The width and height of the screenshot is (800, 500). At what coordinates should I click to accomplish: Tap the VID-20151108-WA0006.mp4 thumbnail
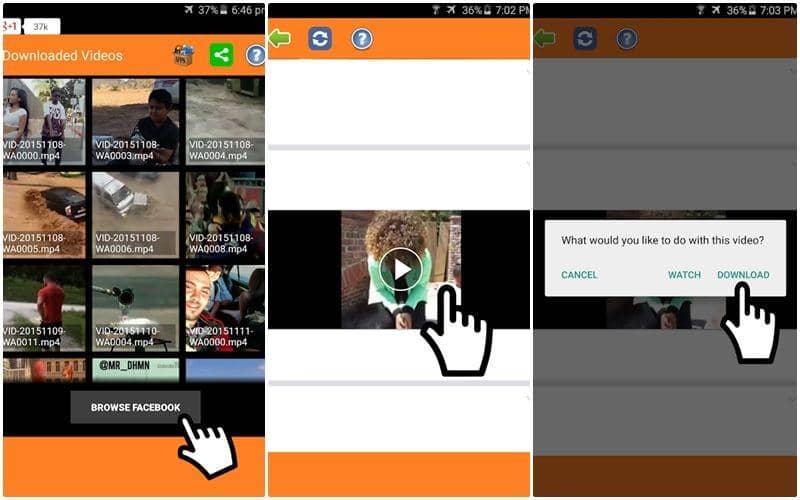(135, 213)
